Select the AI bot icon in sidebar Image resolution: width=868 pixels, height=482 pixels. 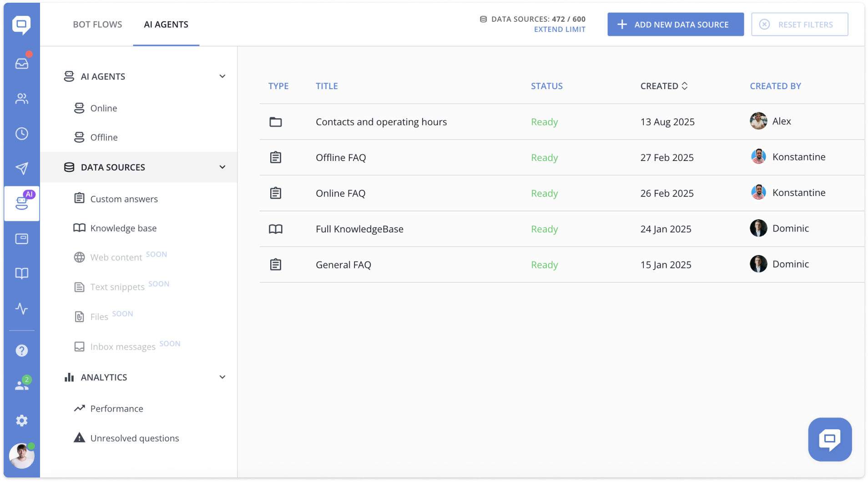coord(21,203)
